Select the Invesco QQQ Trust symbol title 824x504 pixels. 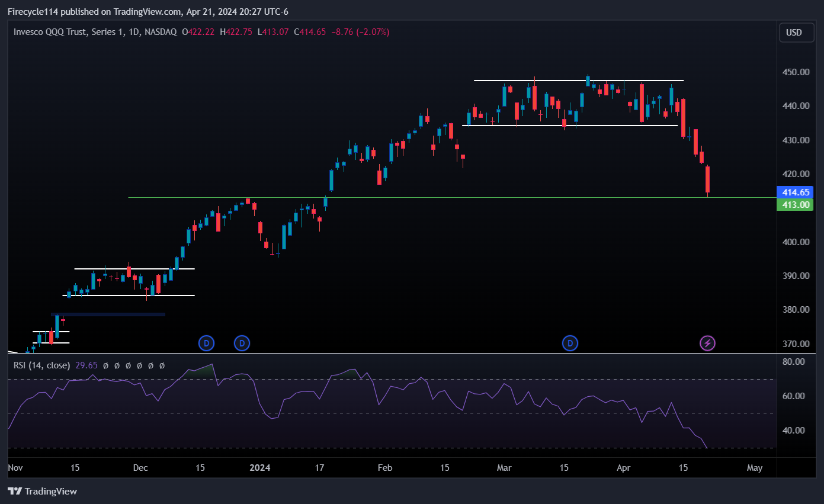coord(95,32)
